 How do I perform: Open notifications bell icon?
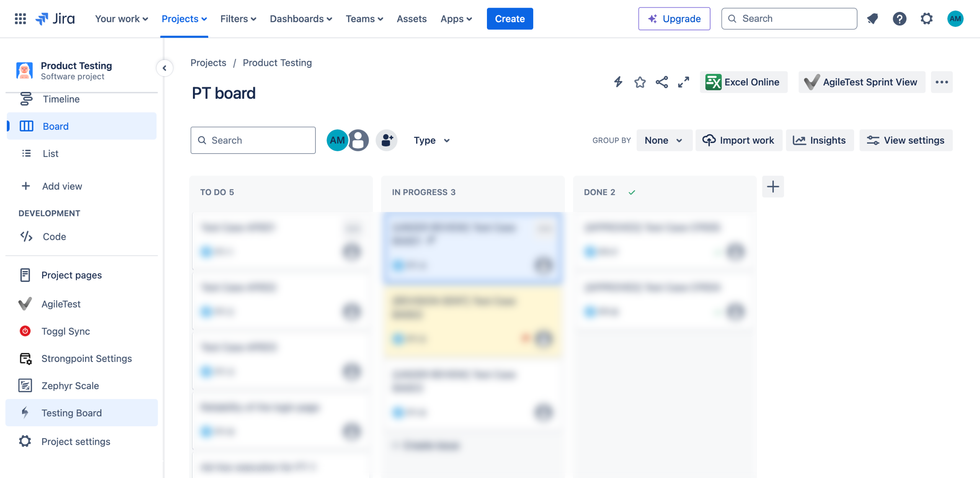[872, 18]
